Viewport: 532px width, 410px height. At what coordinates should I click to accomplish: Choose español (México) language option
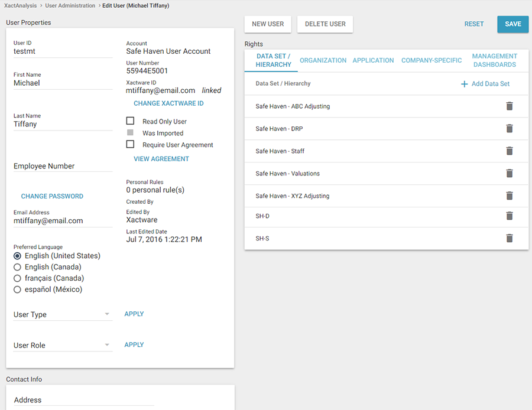(17, 289)
